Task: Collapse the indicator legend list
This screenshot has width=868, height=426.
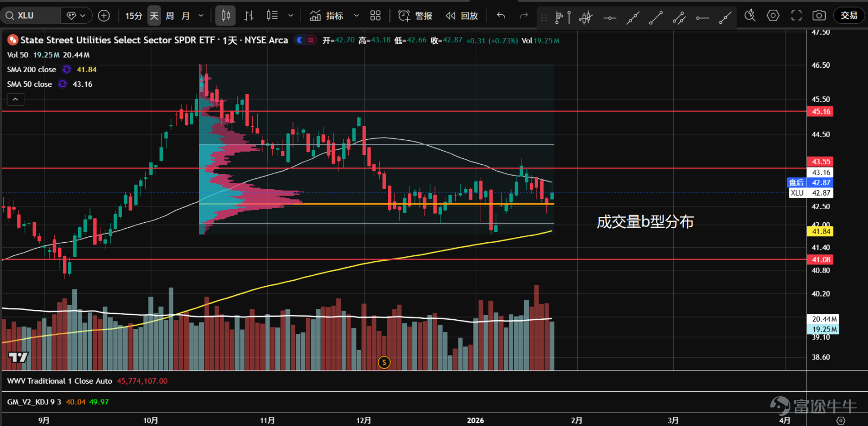Action: pos(15,99)
